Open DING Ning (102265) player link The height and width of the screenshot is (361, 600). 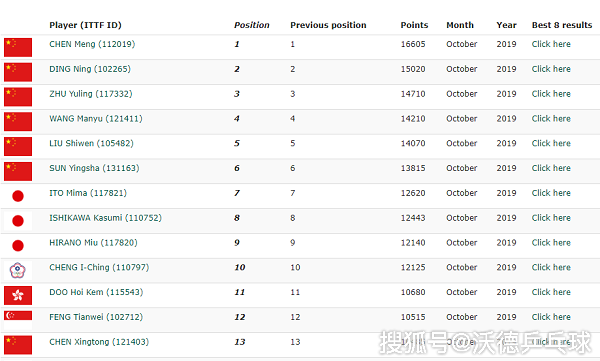point(90,69)
